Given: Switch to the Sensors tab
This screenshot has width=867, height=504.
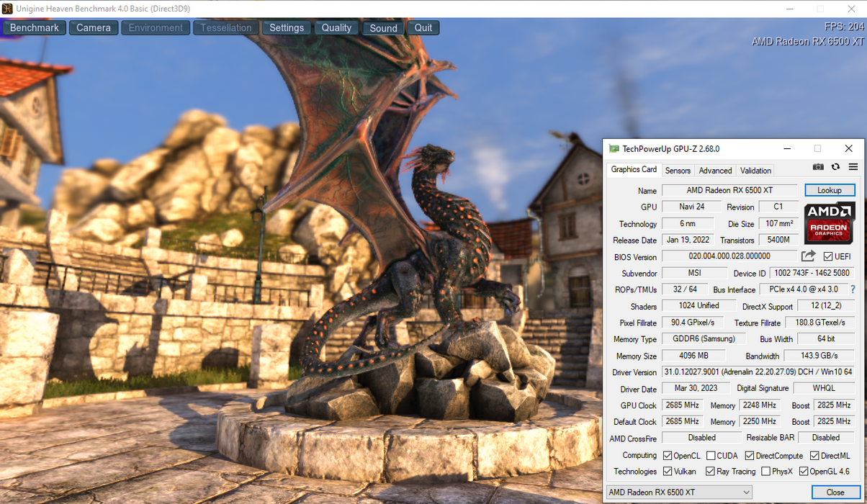Looking at the screenshot, I should (x=678, y=171).
